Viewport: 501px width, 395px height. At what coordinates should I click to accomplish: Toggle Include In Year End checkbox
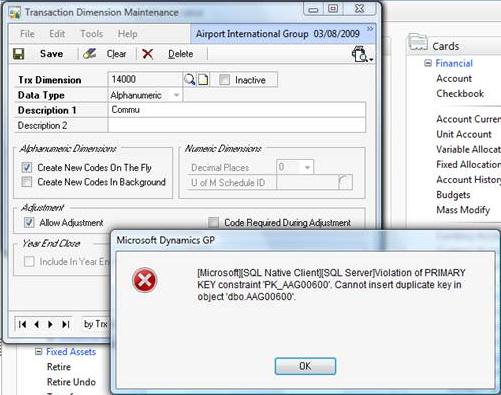[x=29, y=261]
